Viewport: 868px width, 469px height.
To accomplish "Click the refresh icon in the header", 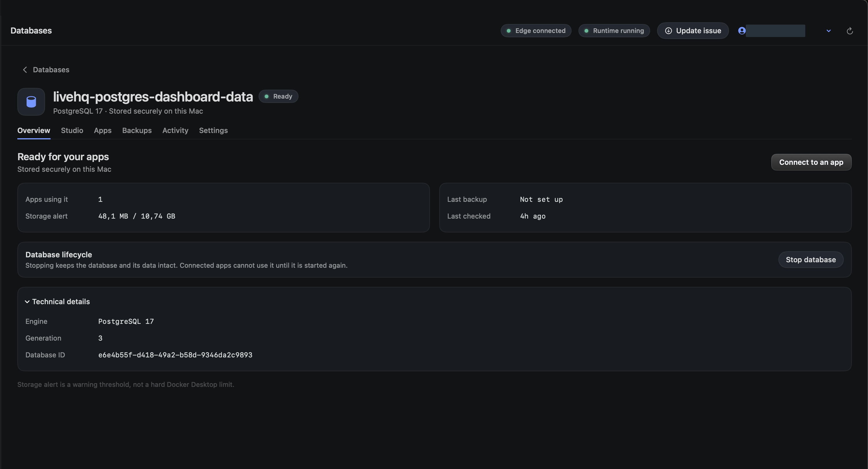I will 850,31.
